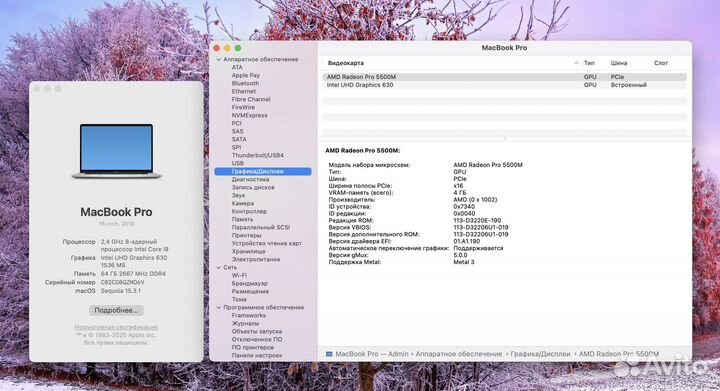720x391 pixels.
Task: Sort by Тип column header
Action: (x=589, y=63)
